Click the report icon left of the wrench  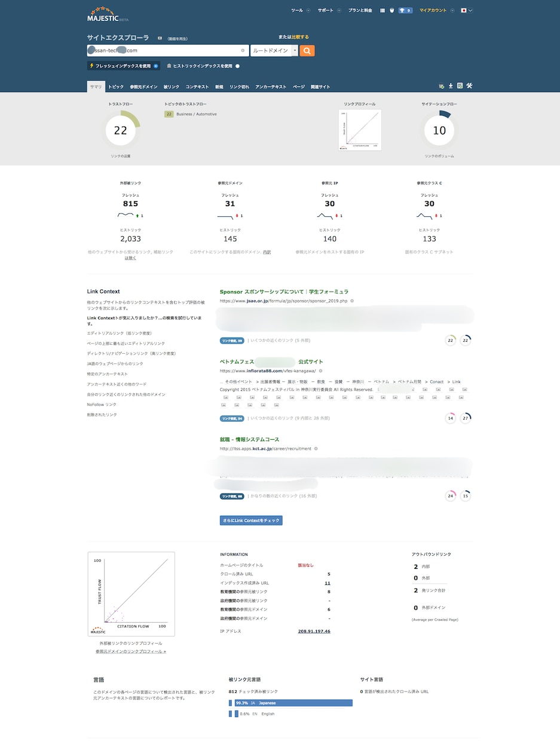460,86
